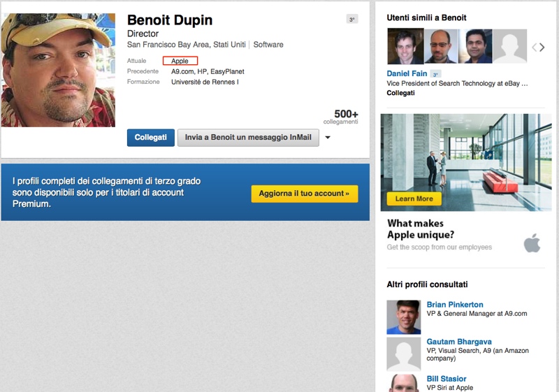The height and width of the screenshot is (392, 559).
Task: Click Bill Stasior's profile photo
Action: [x=404, y=383]
